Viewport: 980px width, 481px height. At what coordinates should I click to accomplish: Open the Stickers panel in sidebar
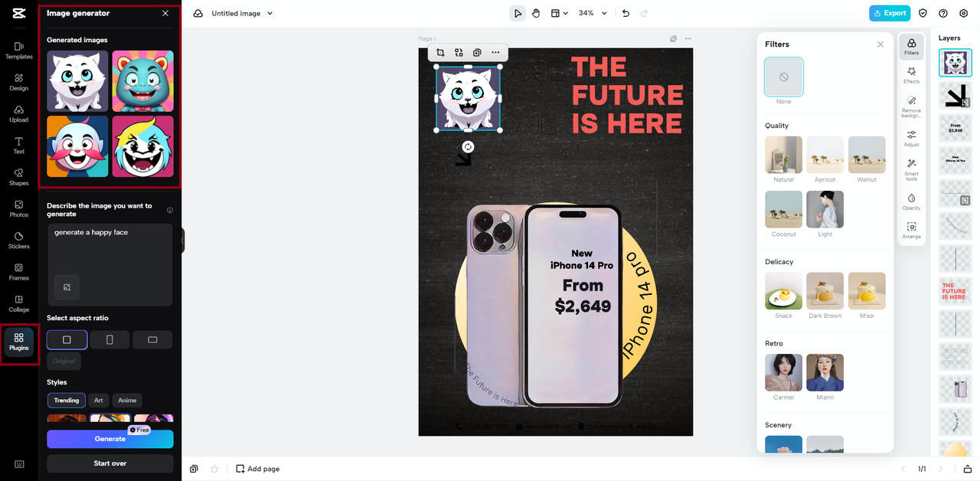pos(18,240)
